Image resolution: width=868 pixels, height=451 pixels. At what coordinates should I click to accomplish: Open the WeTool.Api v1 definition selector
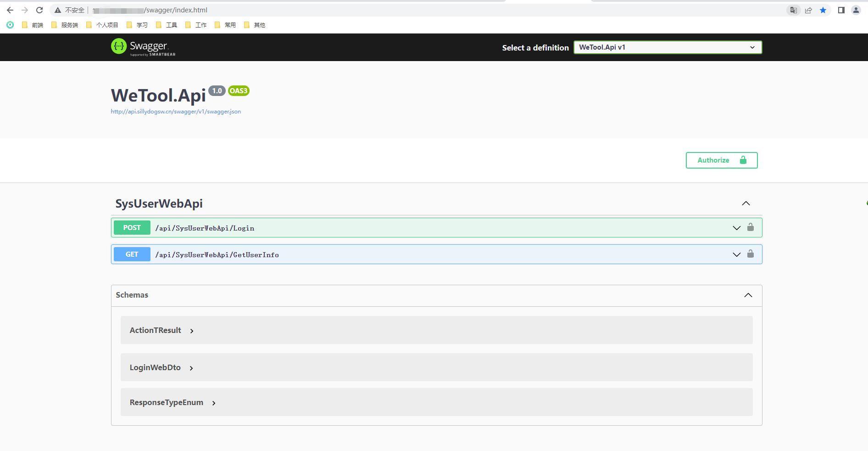[667, 47]
